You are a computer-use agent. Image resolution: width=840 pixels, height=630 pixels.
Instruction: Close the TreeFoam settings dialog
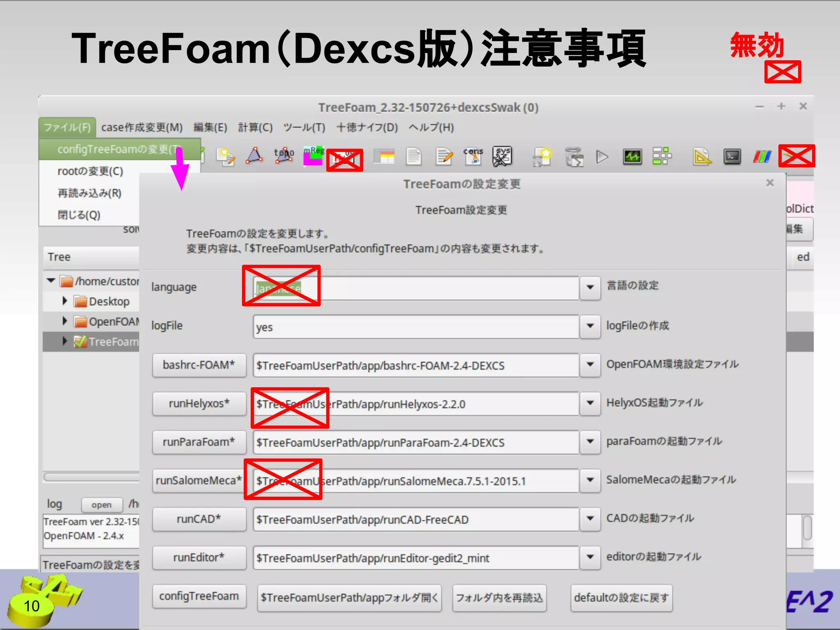(770, 183)
